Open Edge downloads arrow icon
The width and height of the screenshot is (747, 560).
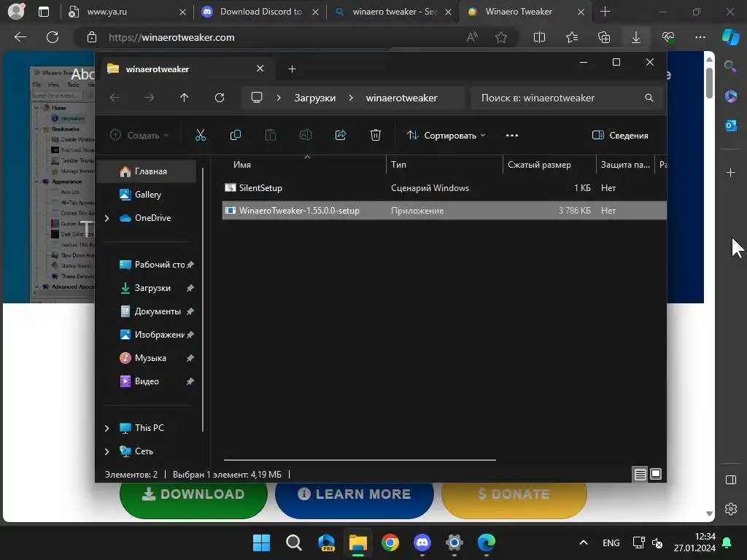[636, 37]
